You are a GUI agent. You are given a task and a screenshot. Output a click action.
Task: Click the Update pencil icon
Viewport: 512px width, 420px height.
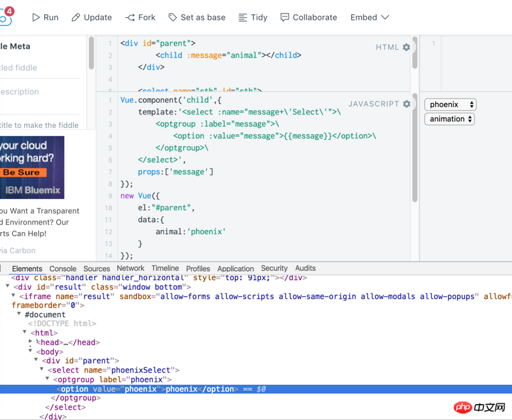[76, 17]
